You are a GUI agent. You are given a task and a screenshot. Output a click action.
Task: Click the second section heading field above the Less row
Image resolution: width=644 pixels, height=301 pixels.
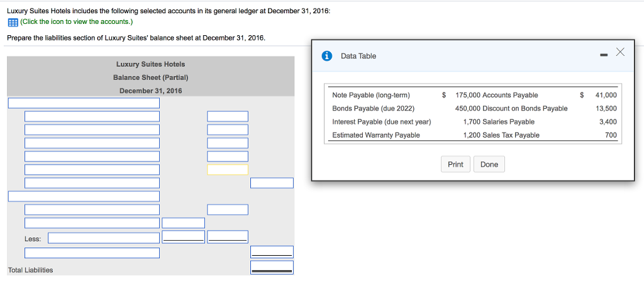coord(84,196)
